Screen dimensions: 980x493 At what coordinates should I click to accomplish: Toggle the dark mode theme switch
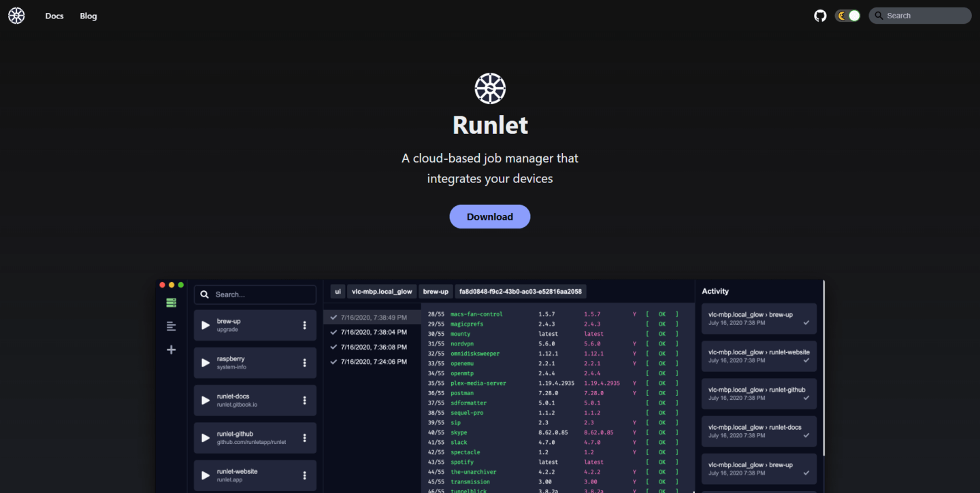click(x=847, y=15)
